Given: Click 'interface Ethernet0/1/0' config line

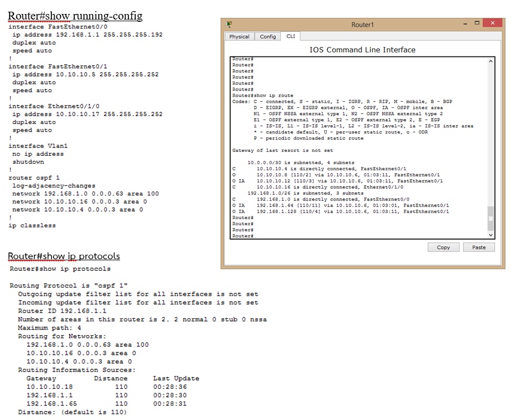Looking at the screenshot, I should (x=54, y=106).
